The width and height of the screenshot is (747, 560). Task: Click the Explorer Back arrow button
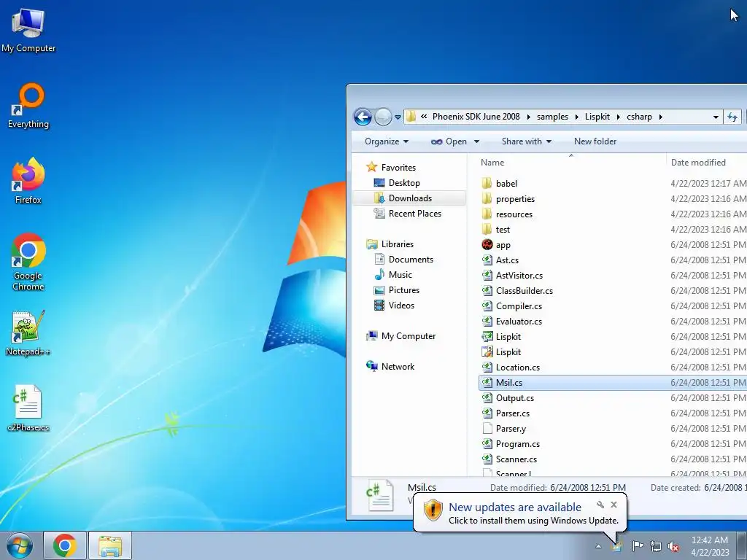click(363, 117)
